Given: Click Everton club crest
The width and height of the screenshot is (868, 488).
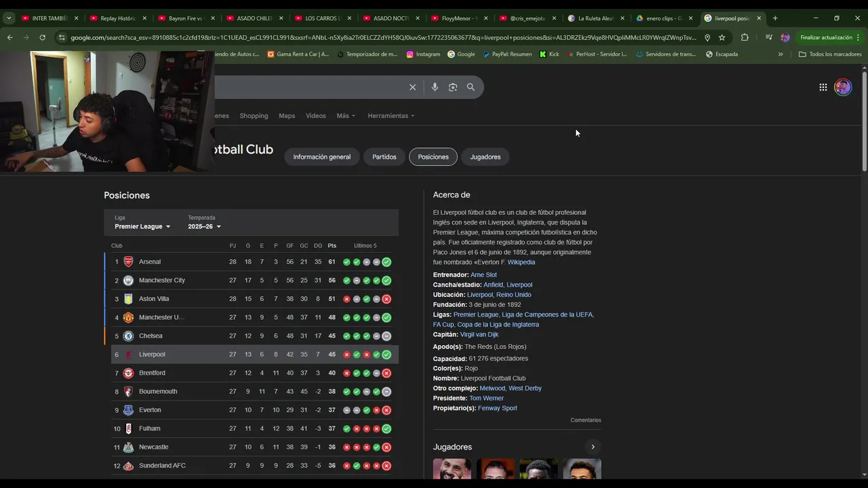Looking at the screenshot, I should 128,410.
